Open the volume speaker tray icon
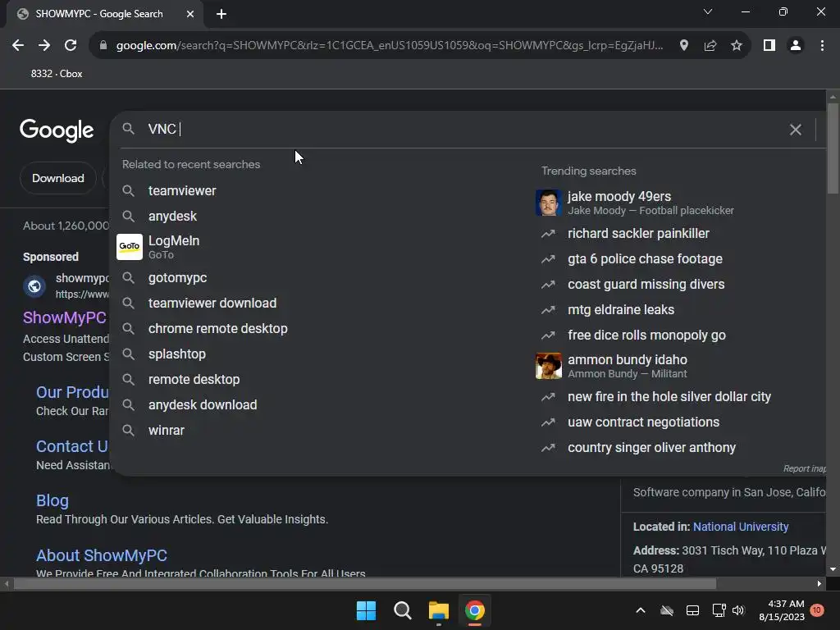Screen dimensions: 840x630 pos(738,610)
